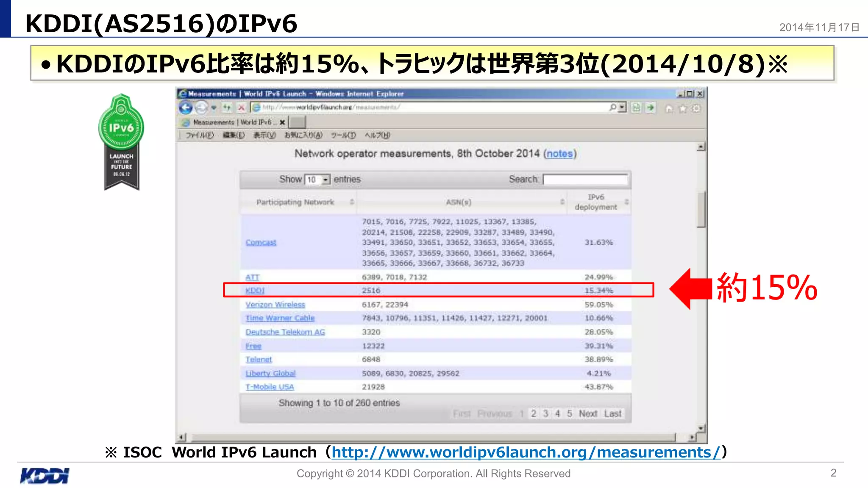Follow the notes link in heading
868x488 pixels.
tap(559, 154)
